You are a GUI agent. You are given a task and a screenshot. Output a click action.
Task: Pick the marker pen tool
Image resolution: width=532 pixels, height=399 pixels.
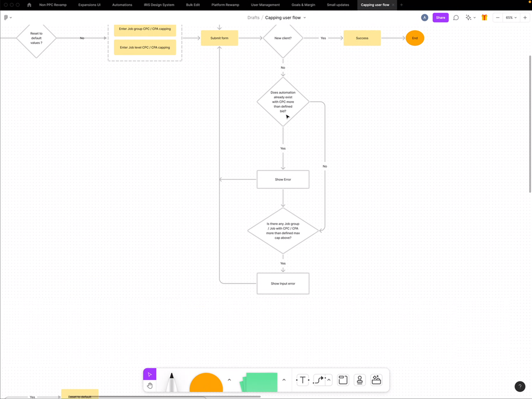(x=171, y=382)
